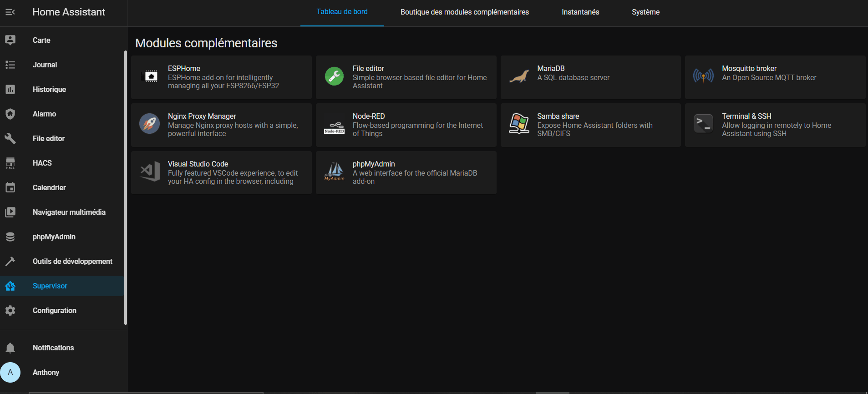The width and height of the screenshot is (868, 394).
Task: Click the Navigateur multimédia play icon
Action: 10,212
